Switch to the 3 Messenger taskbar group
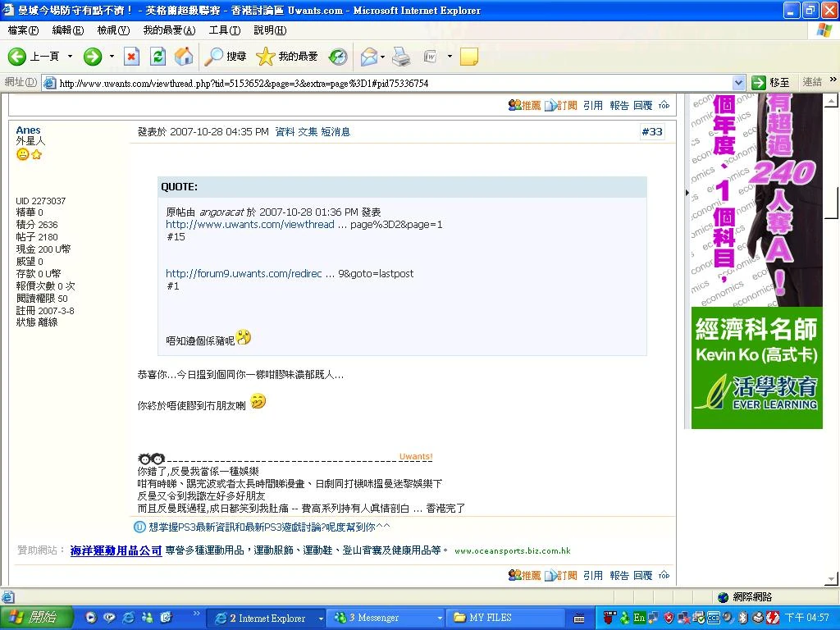The height and width of the screenshot is (630, 840). pyautogui.click(x=387, y=619)
